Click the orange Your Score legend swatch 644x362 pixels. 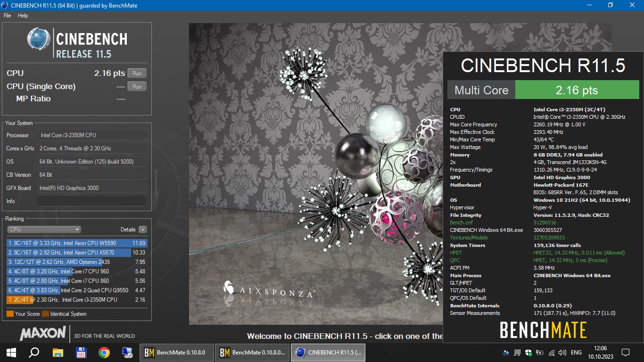coord(10,314)
